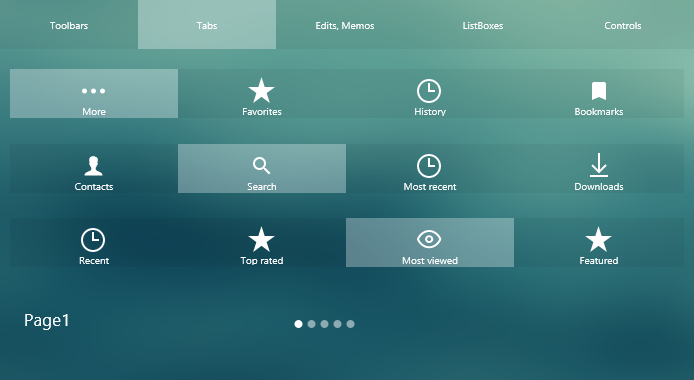Open the Most viewed eye tab
Viewport: 694px width, 380px height.
[x=430, y=242]
